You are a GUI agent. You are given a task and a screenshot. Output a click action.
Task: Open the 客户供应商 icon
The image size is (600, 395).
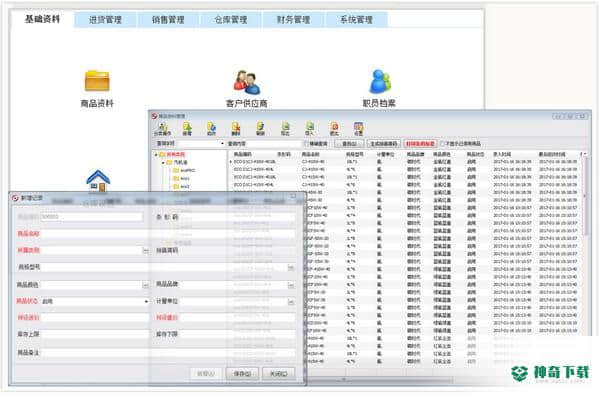(247, 82)
